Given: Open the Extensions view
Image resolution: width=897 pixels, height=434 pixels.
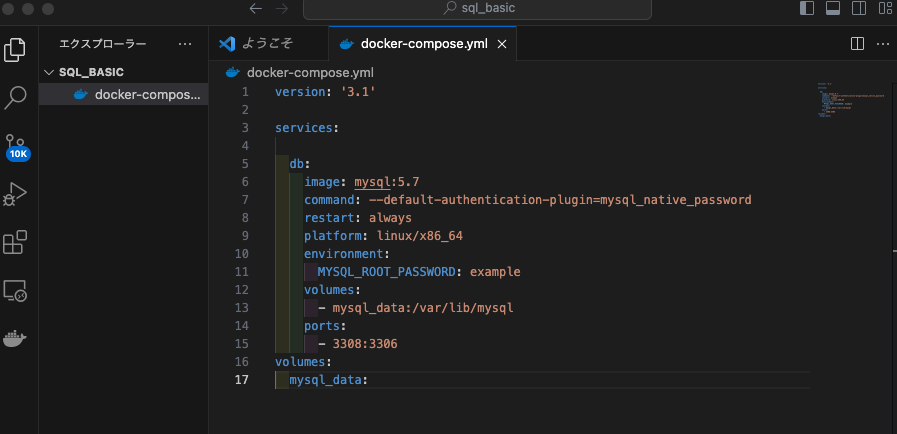Looking at the screenshot, I should point(15,242).
